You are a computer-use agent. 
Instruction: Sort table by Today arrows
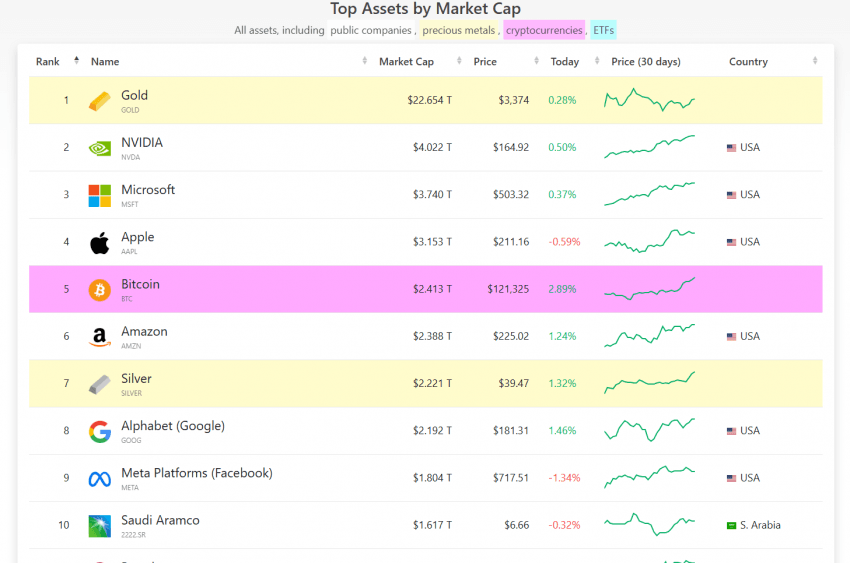point(597,61)
